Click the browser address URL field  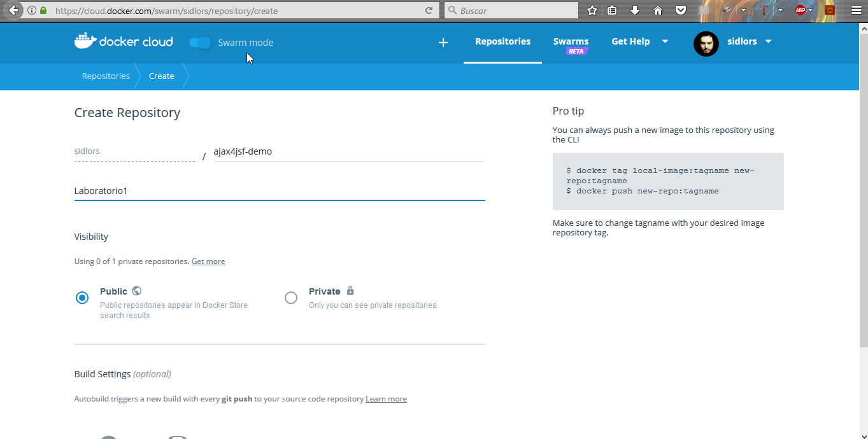(x=232, y=11)
